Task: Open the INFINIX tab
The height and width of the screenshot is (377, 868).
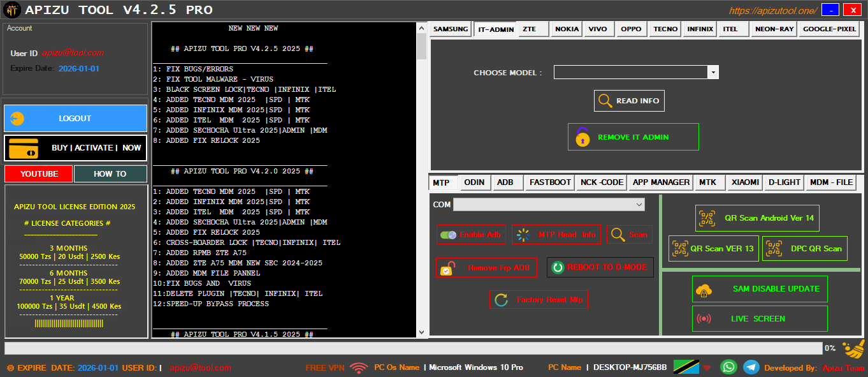Action: point(700,29)
